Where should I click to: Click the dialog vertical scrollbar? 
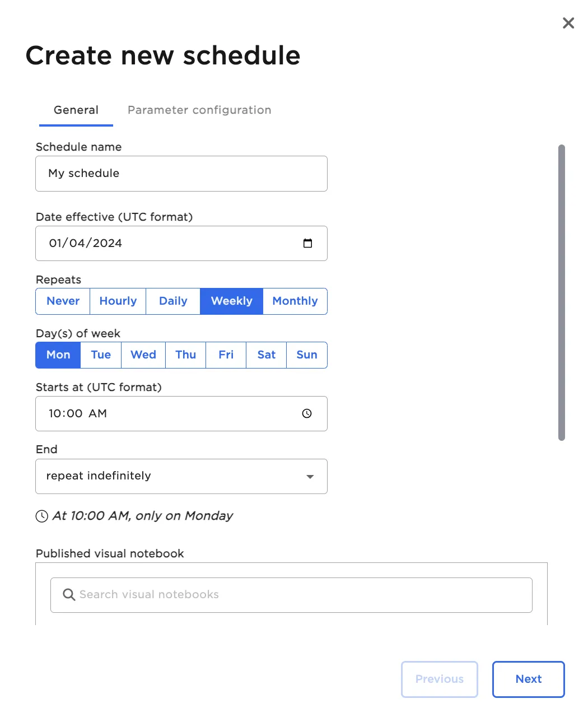click(562, 292)
